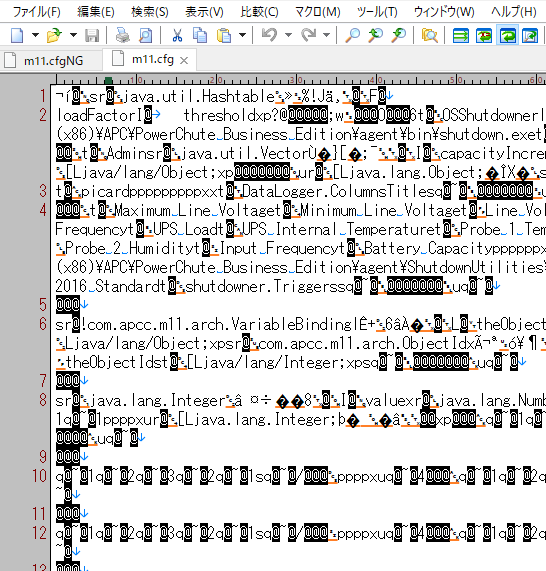This screenshot has height=571, width=546.
Task: Click line number 3 in gutter
Action: [43, 191]
